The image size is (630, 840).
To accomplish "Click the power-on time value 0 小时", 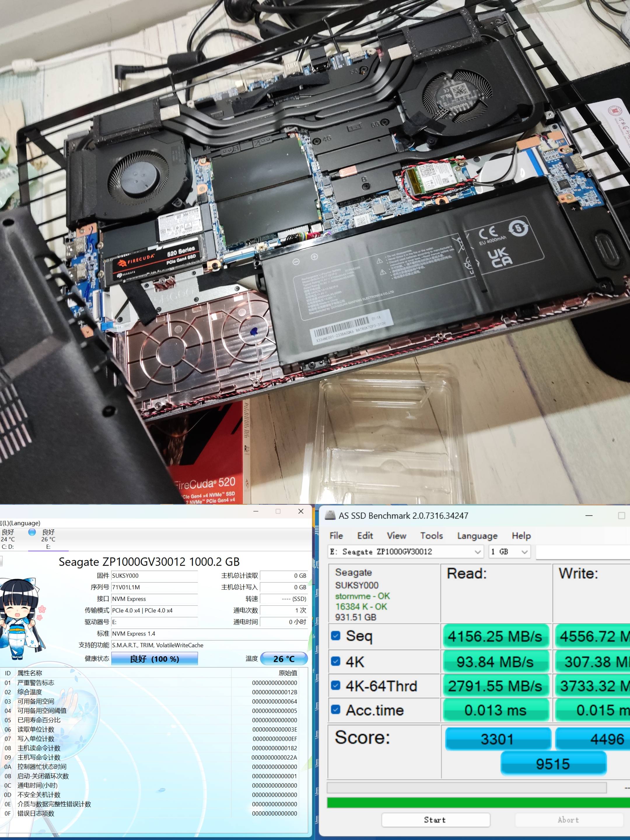I will tap(284, 622).
